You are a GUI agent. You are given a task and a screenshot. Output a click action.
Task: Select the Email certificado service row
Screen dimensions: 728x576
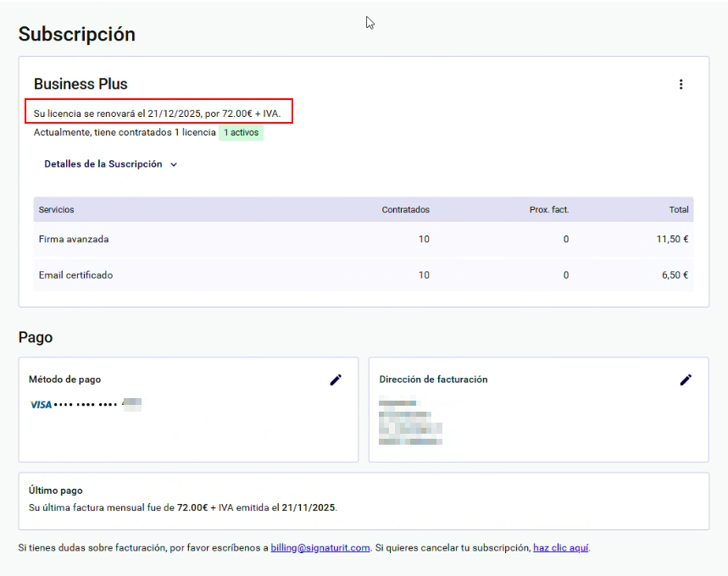pyautogui.click(x=75, y=275)
